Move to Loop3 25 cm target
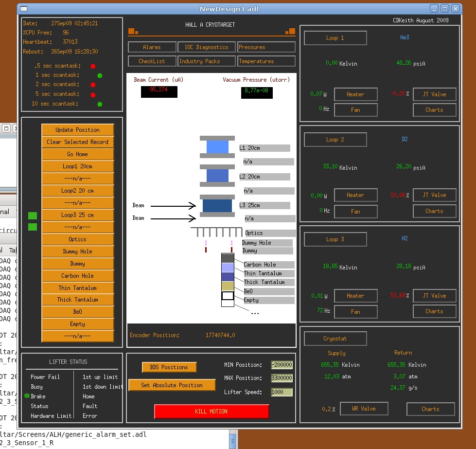Viewport: 476px width, 449px height. 78,215
